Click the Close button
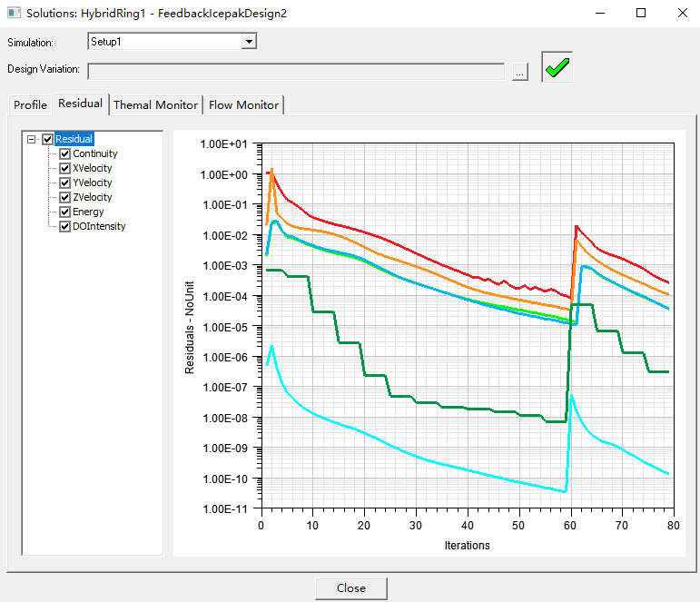The image size is (700, 602). point(350,587)
